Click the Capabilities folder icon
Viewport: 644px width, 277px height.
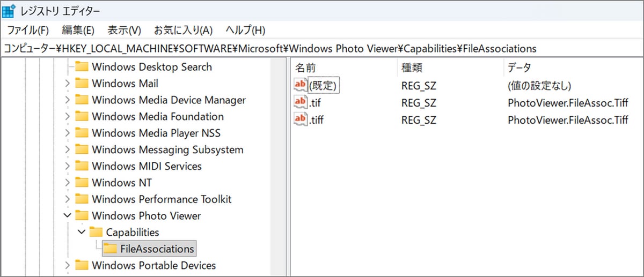tap(96, 232)
